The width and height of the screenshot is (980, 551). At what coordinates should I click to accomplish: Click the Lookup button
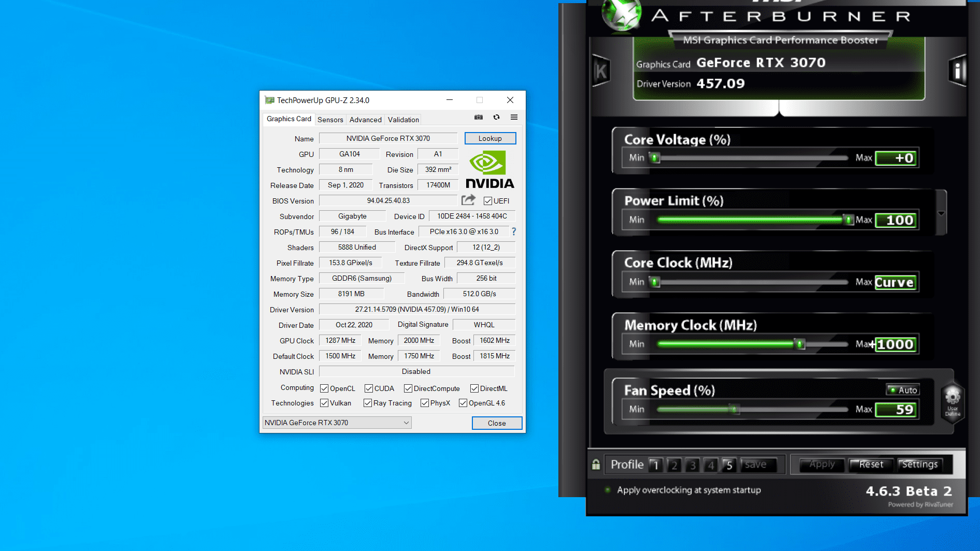pos(490,138)
